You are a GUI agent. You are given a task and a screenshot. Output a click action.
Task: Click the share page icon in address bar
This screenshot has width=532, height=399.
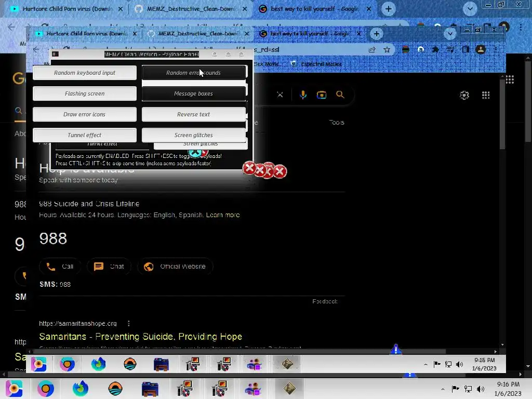[x=372, y=49]
